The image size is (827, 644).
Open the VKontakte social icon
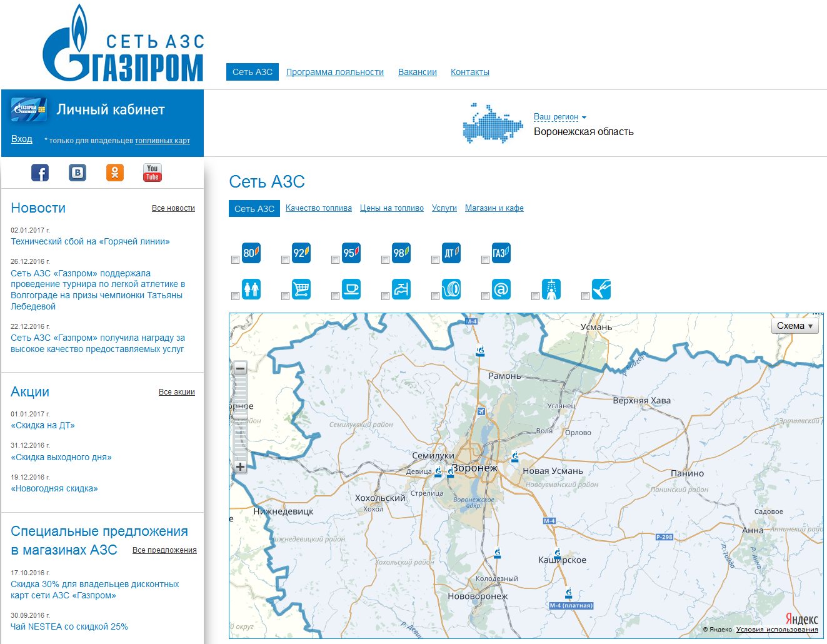(x=78, y=173)
